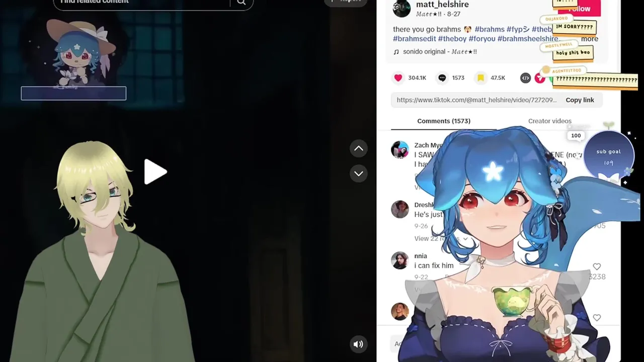Like the video with the heart icon
Viewport: 644px width, 362px height.
(398, 78)
